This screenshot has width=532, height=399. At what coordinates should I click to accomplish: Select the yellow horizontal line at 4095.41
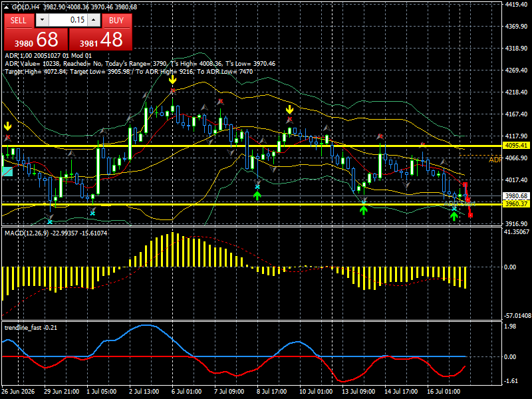252,146
